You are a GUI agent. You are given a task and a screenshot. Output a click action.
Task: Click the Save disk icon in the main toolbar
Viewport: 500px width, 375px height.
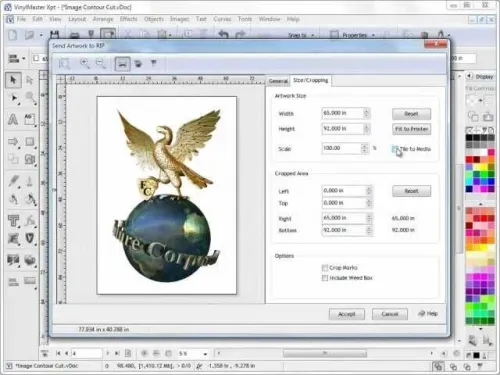tap(55, 35)
